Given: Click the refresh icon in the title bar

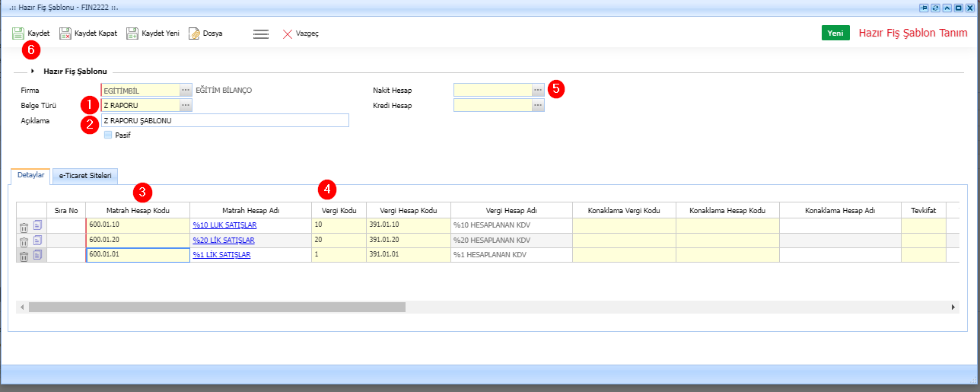Looking at the screenshot, I should (935, 6).
